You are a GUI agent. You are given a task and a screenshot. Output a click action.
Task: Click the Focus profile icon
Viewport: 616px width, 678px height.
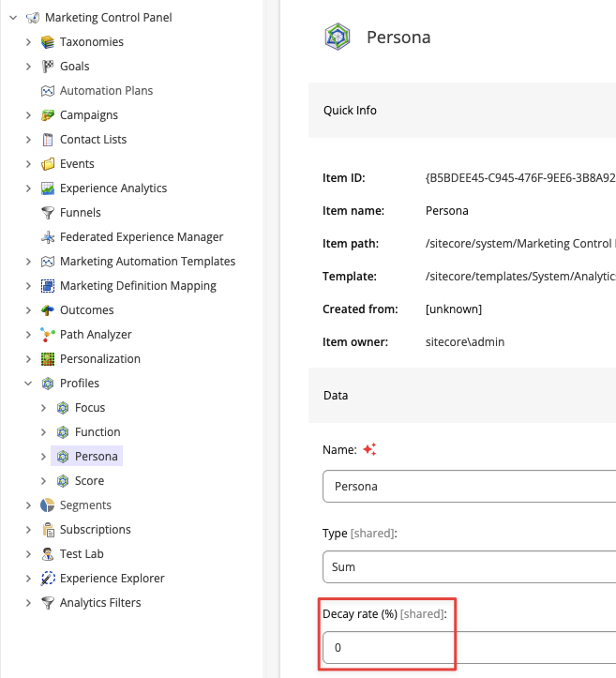click(x=63, y=408)
